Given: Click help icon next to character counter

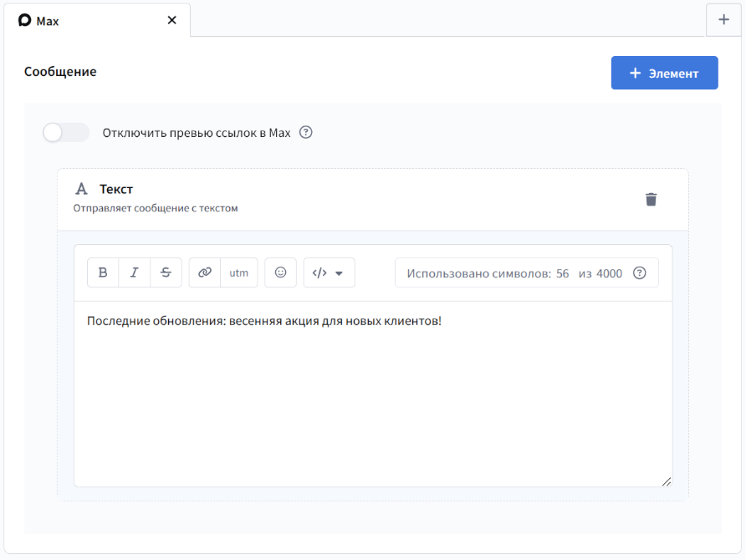Looking at the screenshot, I should pos(640,273).
